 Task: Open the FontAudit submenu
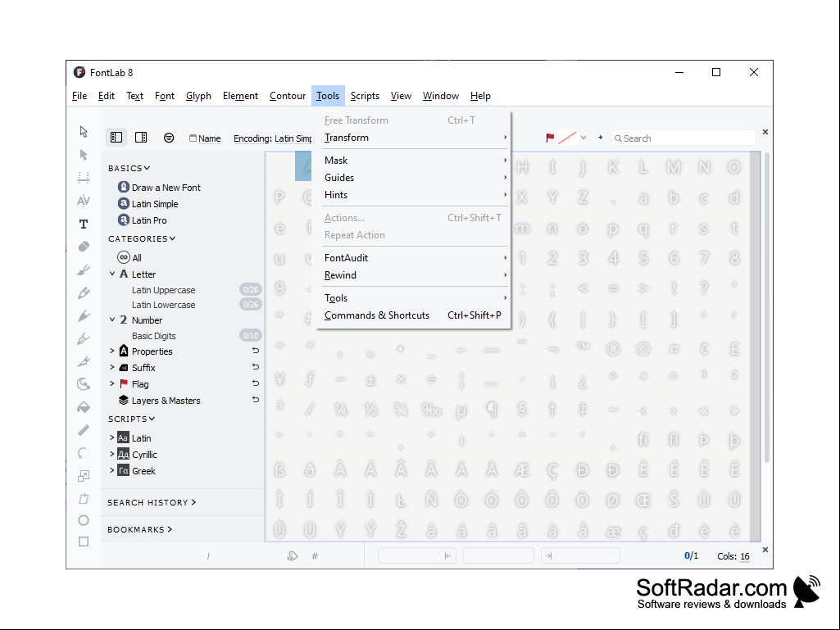(x=413, y=258)
